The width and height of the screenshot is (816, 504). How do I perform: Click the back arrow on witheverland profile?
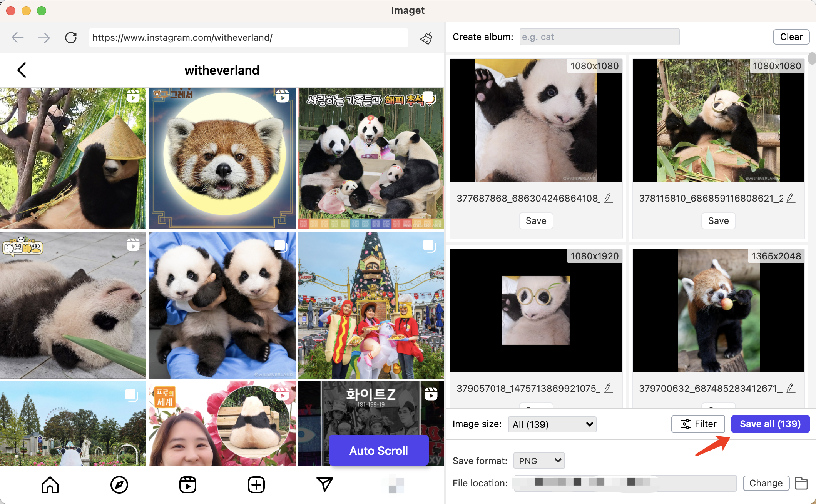(22, 69)
